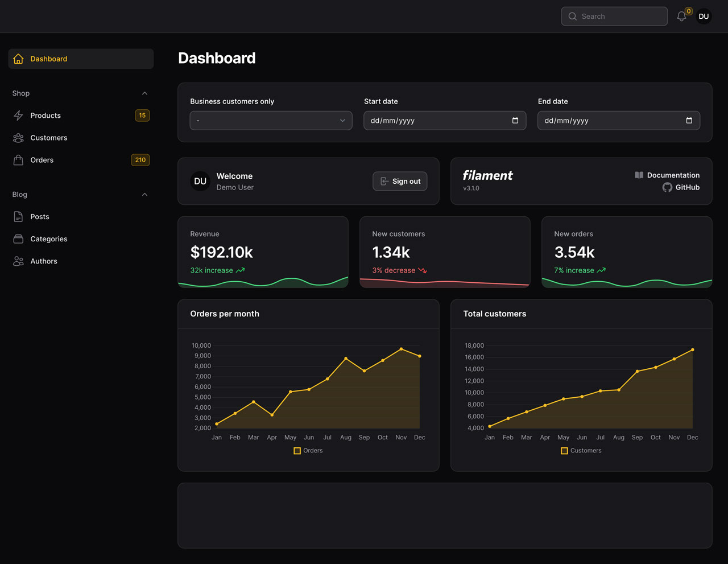Collapse the Blog navigation group
The height and width of the screenshot is (564, 728).
pos(144,195)
